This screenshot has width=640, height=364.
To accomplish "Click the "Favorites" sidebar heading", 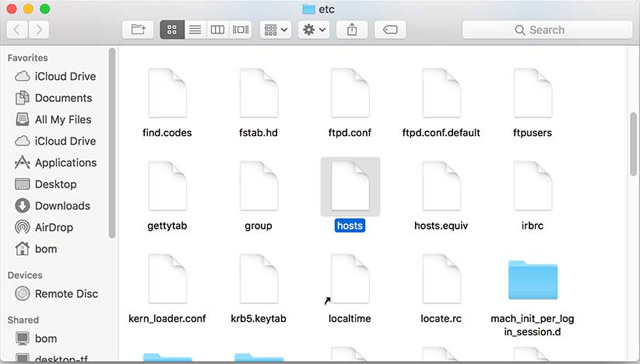I will click(27, 58).
